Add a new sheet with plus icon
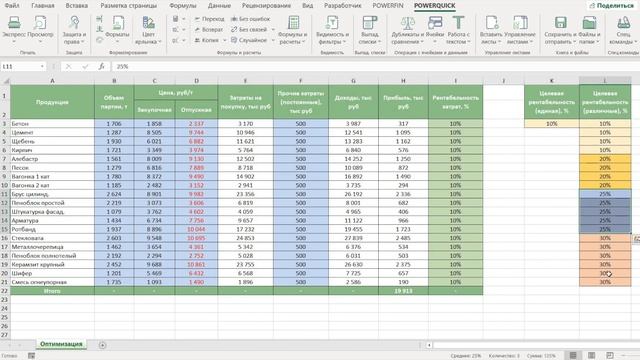The height and width of the screenshot is (360, 640). pyautogui.click(x=102, y=345)
